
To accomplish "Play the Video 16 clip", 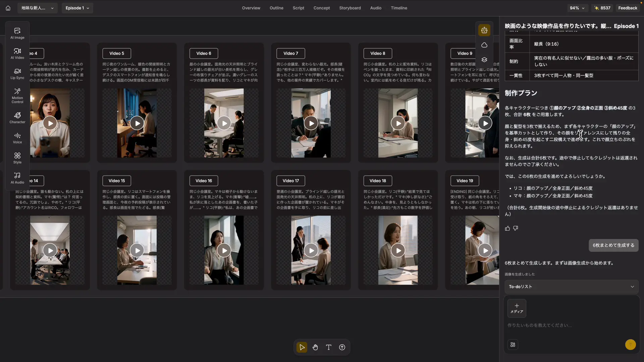I will 224,250.
